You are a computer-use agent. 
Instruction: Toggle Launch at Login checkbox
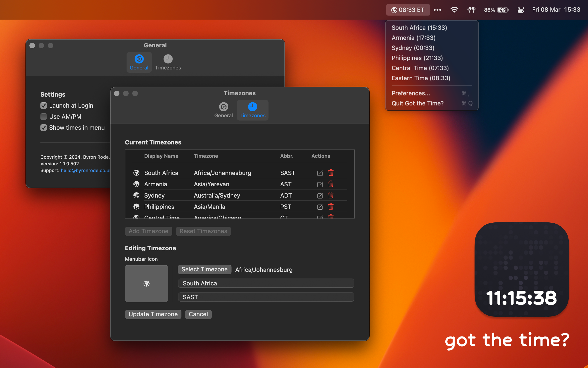point(43,106)
